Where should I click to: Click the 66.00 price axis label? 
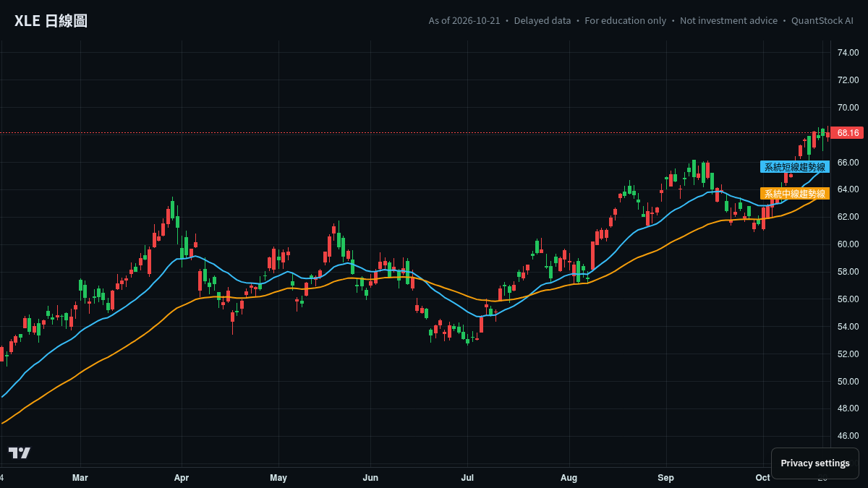tap(848, 163)
